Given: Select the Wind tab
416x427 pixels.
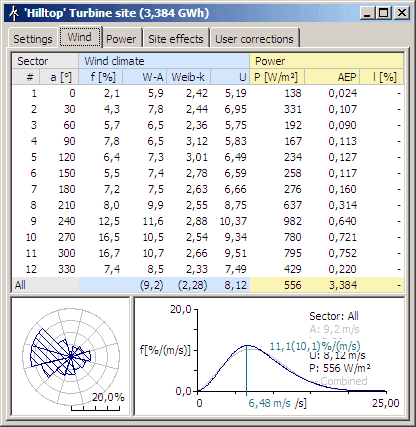Looking at the screenshot, I should (x=80, y=37).
